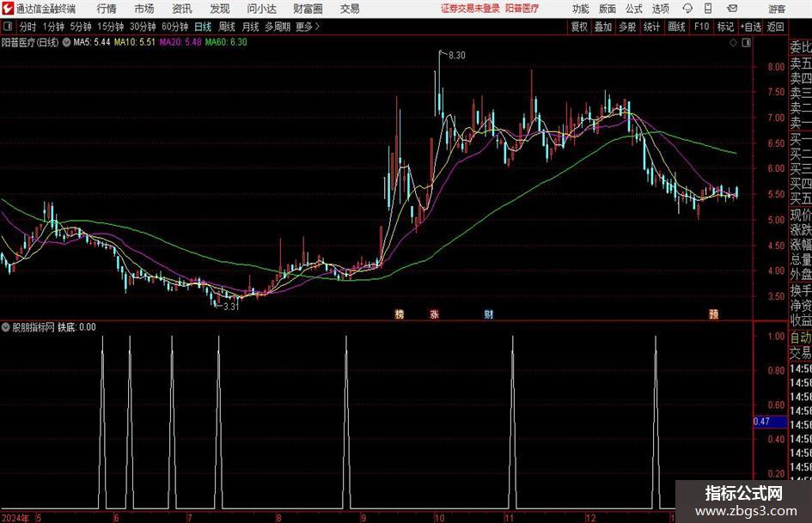Screen dimensions: 812x523
Task: Switch to 5分钟 period
Action: point(80,27)
